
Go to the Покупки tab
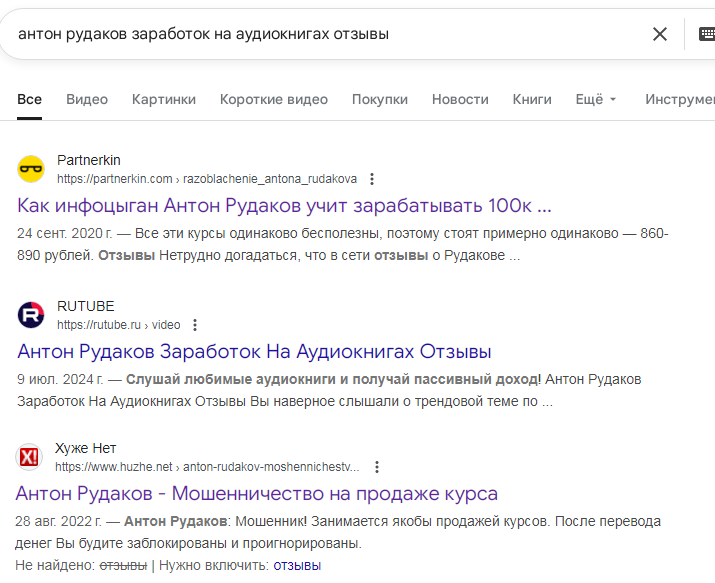[380, 99]
